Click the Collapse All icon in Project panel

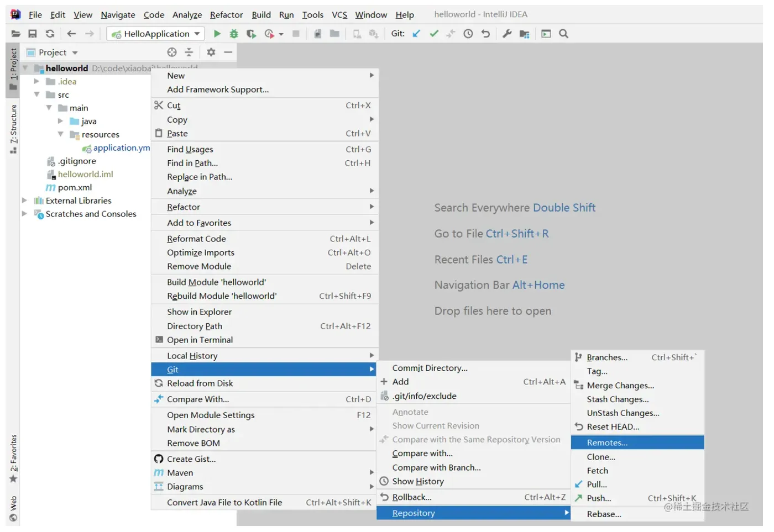[189, 52]
